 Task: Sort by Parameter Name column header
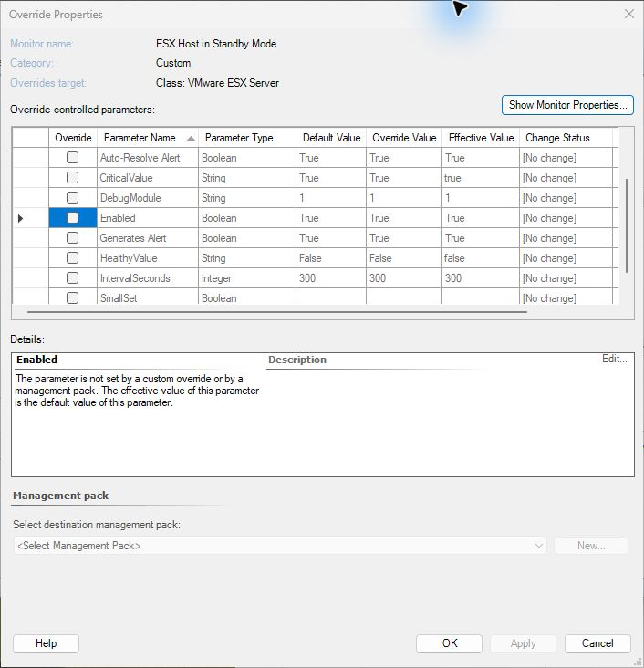[148, 138]
